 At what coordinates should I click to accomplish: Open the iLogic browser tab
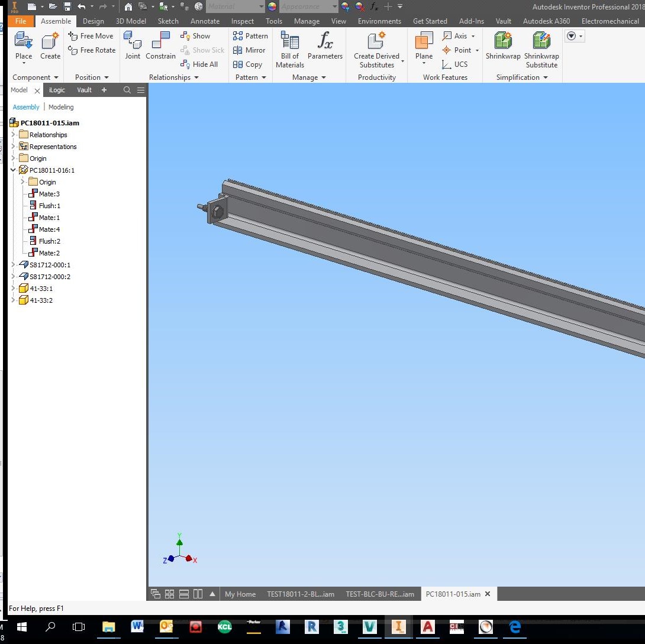57,90
